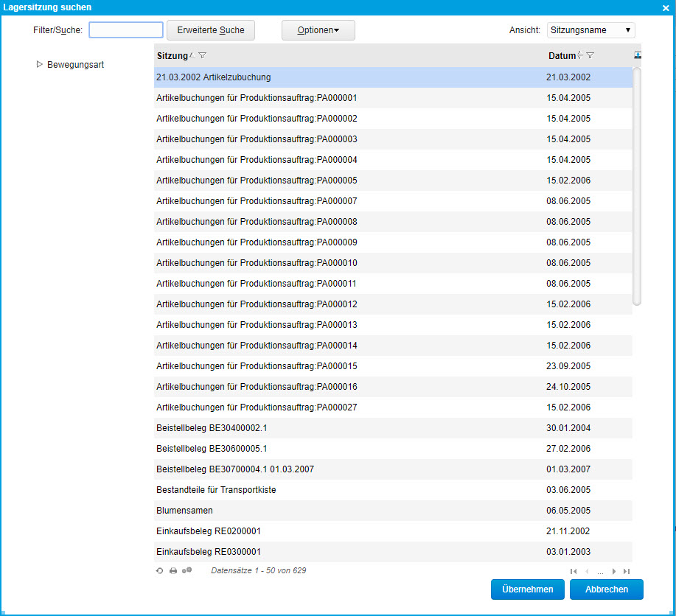Open the Optionen dropdown menu
676x616 pixels.
pos(318,30)
